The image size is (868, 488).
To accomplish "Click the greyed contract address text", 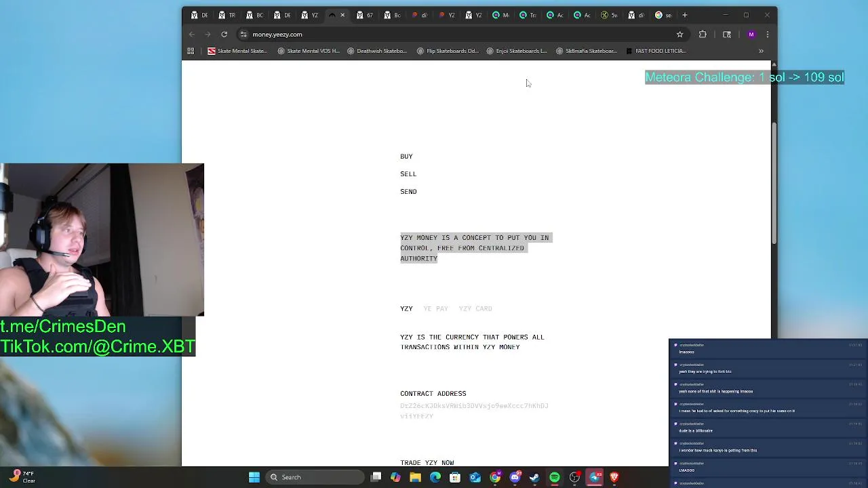I will pyautogui.click(x=474, y=411).
